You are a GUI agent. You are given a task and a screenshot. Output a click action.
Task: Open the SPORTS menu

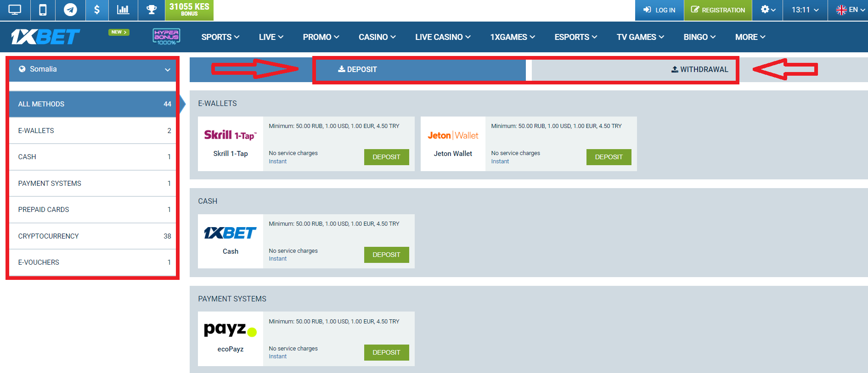point(220,37)
